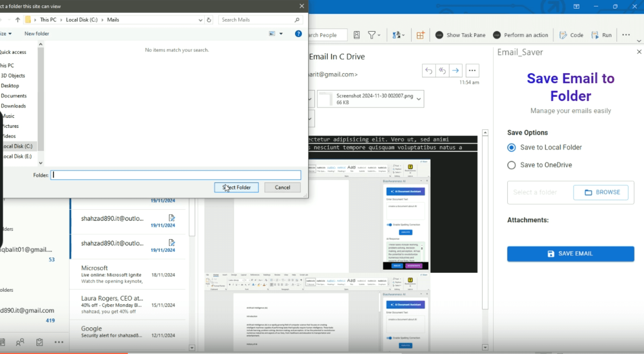Open Microsoft Ignite email in list
644x354 pixels.
pyautogui.click(x=128, y=274)
